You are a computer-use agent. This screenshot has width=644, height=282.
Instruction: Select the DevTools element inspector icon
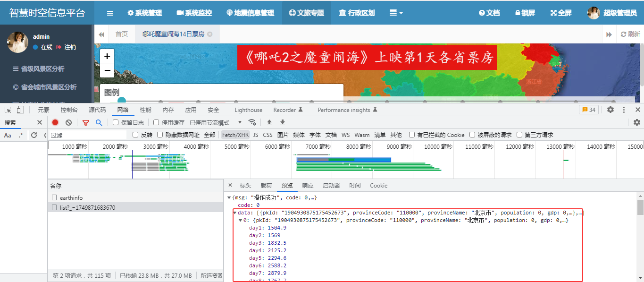pos(8,110)
